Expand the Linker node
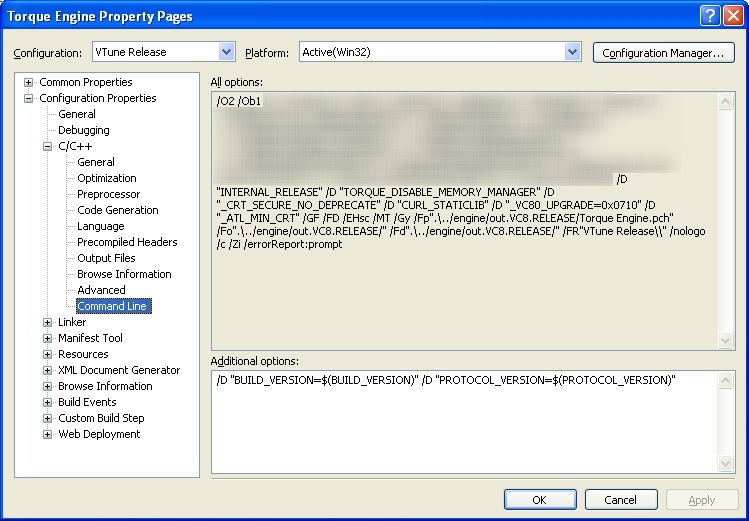The width and height of the screenshot is (749, 521). 48,322
